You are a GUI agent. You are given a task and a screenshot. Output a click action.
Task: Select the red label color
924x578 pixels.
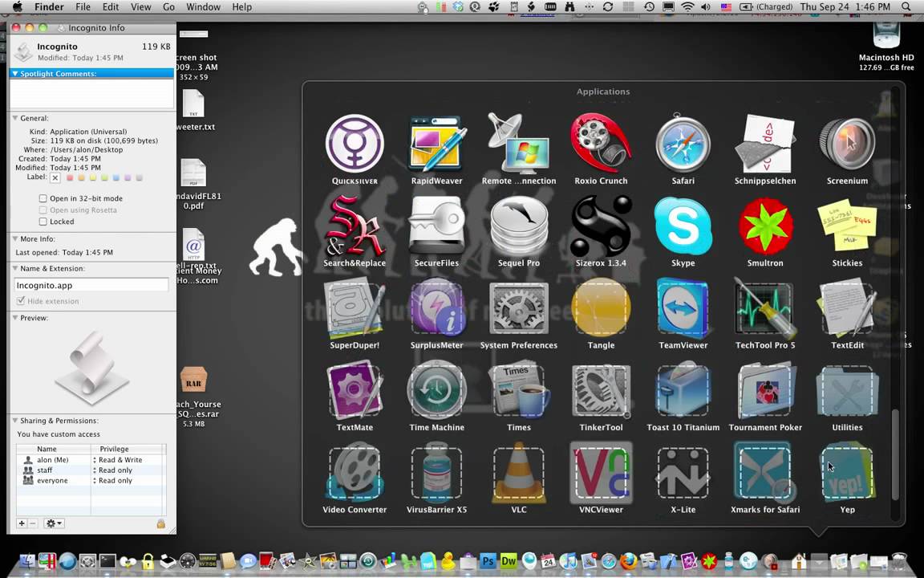70,177
